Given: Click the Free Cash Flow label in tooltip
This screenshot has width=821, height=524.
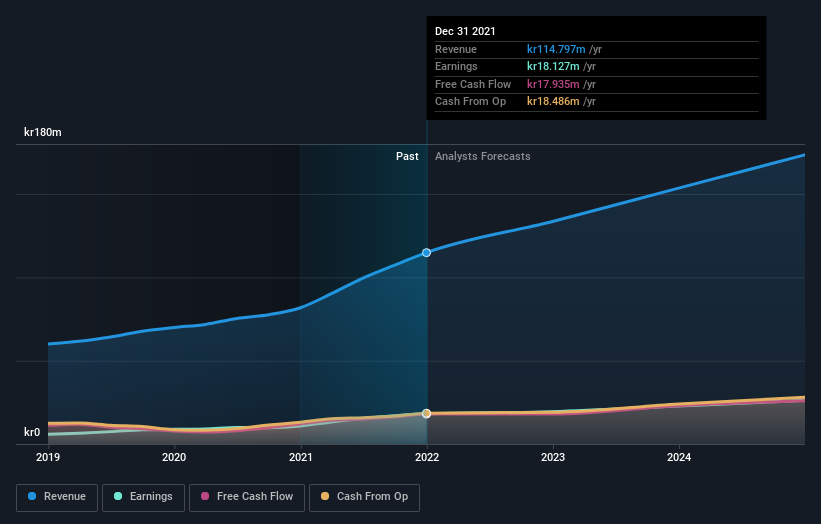Looking at the screenshot, I should point(473,84).
